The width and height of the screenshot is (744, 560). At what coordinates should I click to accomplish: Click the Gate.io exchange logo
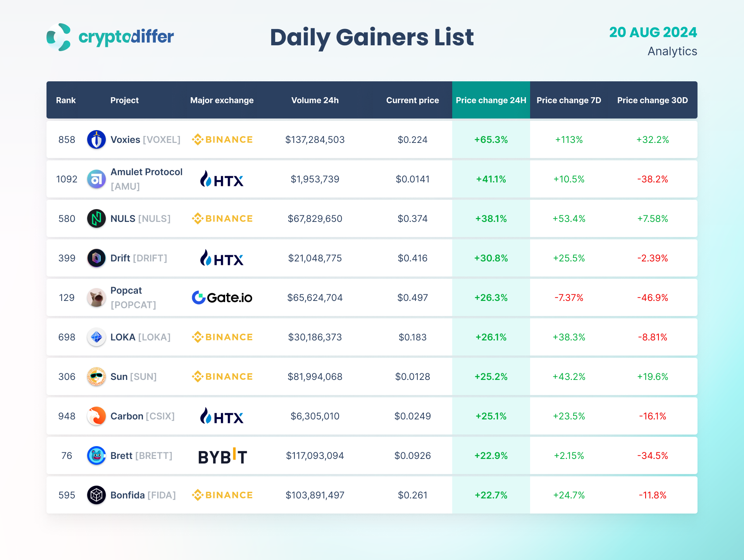click(222, 297)
